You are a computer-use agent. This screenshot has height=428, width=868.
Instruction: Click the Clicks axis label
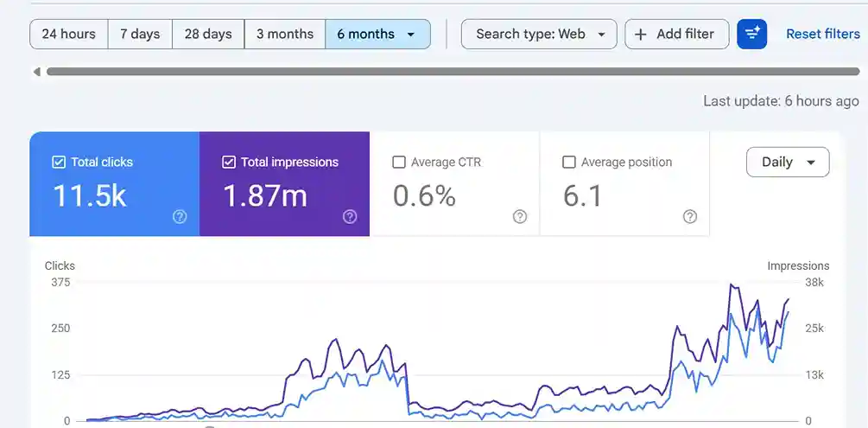pos(60,265)
